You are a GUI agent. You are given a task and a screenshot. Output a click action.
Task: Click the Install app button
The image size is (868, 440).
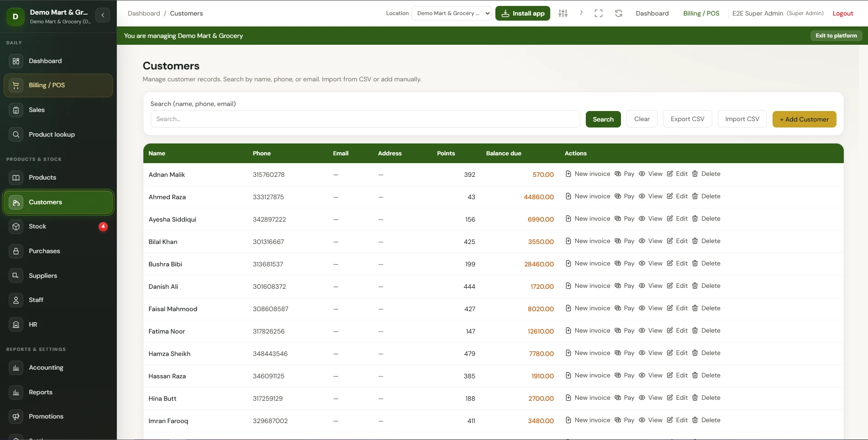click(x=523, y=13)
